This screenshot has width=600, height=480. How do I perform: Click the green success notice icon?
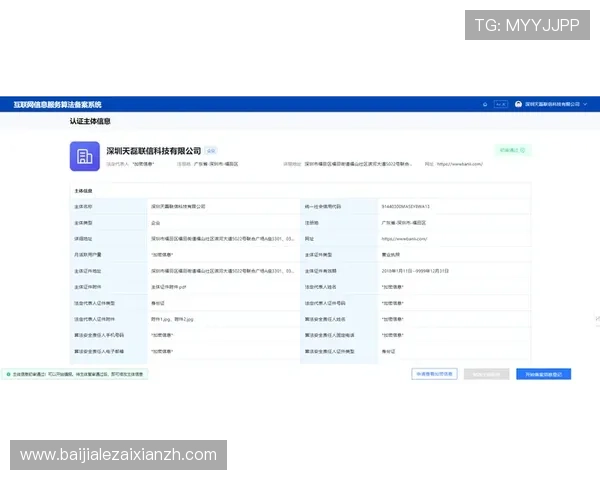pos(8,374)
